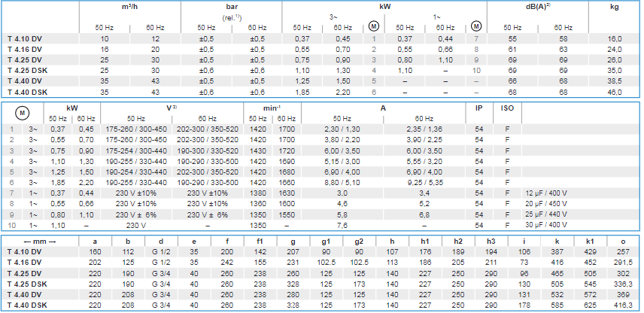The height and width of the screenshot is (313, 644).
Task: Click the 46,0 weight value for T 4.40 DSK
Action: 615,90
